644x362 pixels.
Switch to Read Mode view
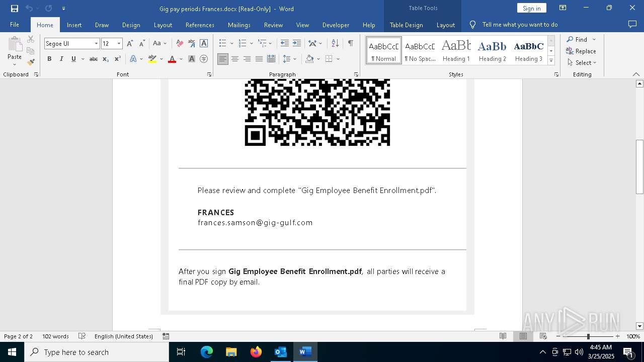click(503, 336)
